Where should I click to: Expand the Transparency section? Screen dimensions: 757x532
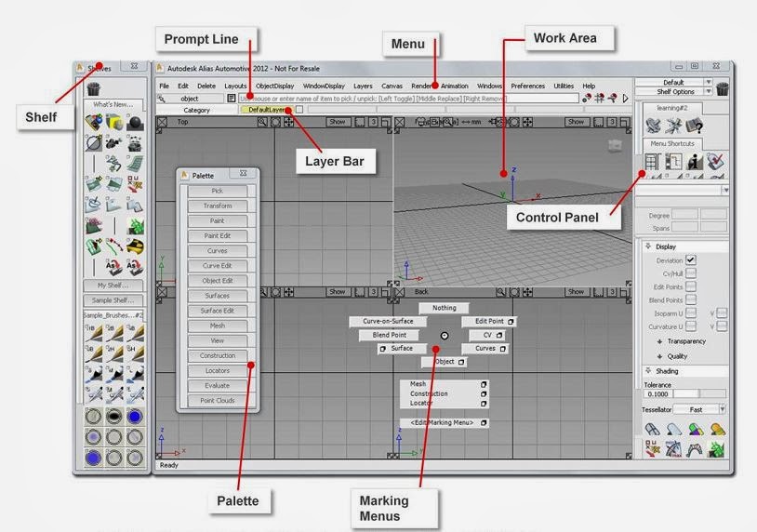tap(659, 341)
